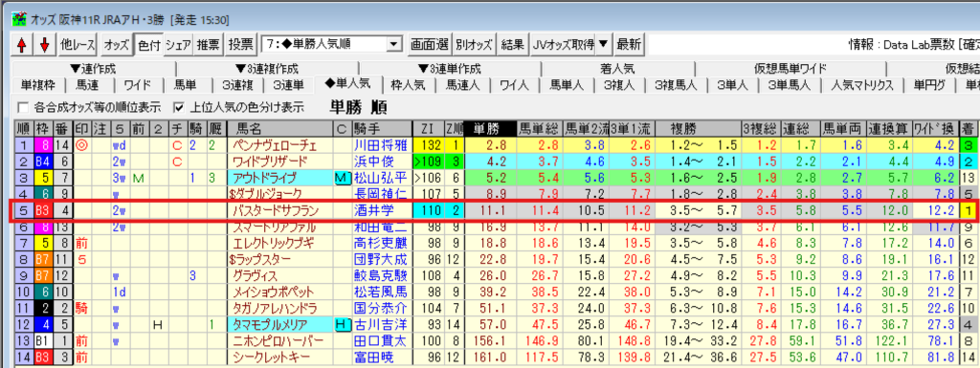Click the JVオッズ取得 button

pyautogui.click(x=563, y=44)
